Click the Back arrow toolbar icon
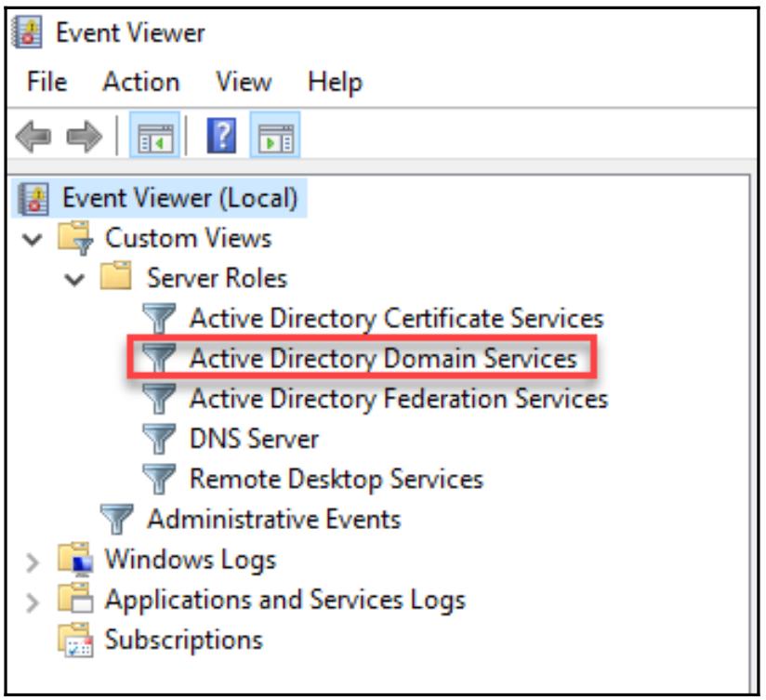This screenshot has height=700, width=766. pyautogui.click(x=34, y=139)
